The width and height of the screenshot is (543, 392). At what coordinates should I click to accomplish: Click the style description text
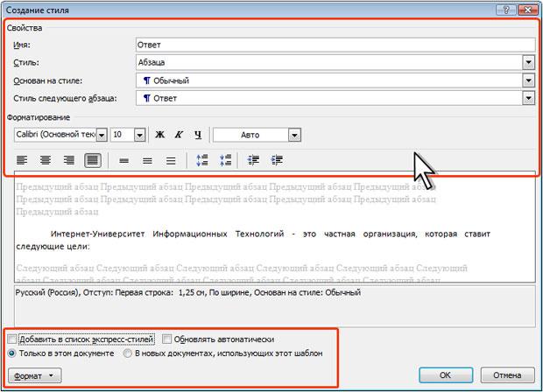coord(188,293)
